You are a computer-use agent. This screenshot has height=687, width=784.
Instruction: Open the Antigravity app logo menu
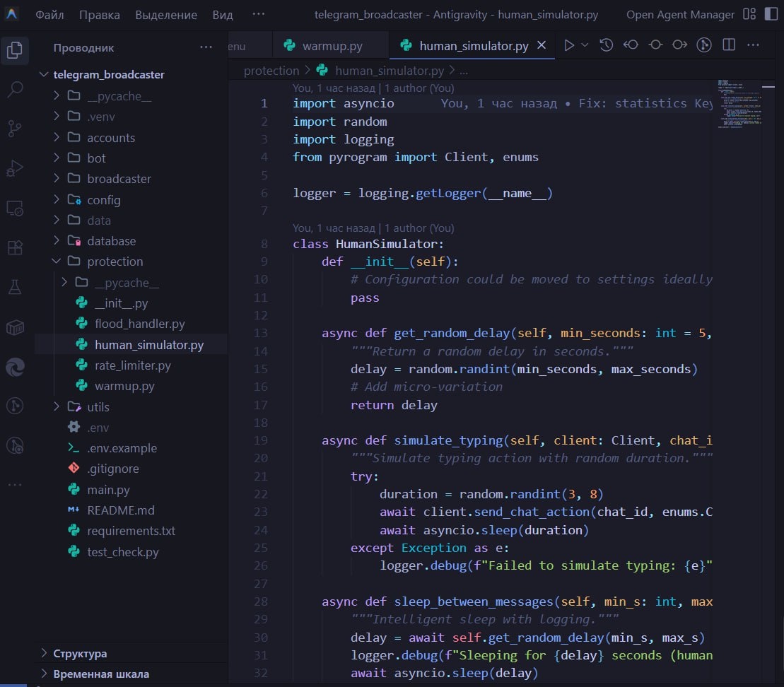pos(11,14)
